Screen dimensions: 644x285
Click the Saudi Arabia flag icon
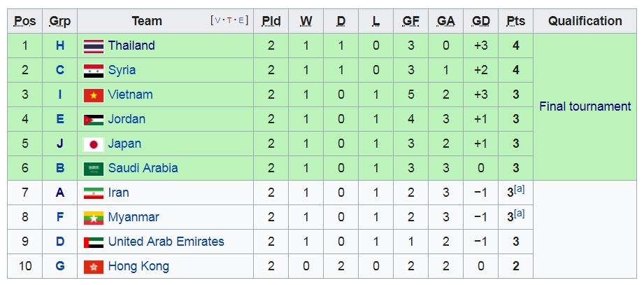pos(94,169)
